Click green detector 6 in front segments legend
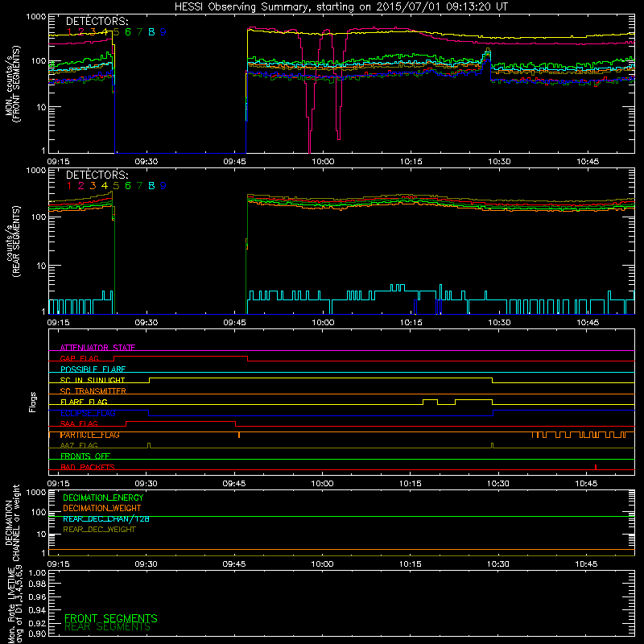Screen dimensions: 644x644 pyautogui.click(x=128, y=31)
